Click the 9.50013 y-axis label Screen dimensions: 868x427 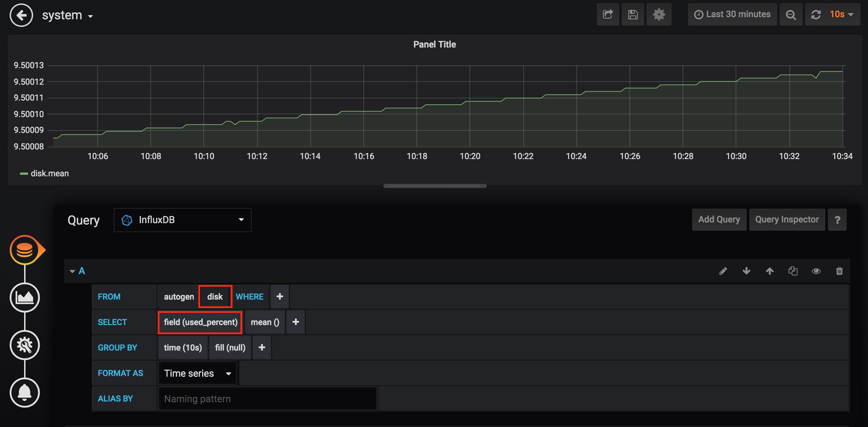pos(29,65)
